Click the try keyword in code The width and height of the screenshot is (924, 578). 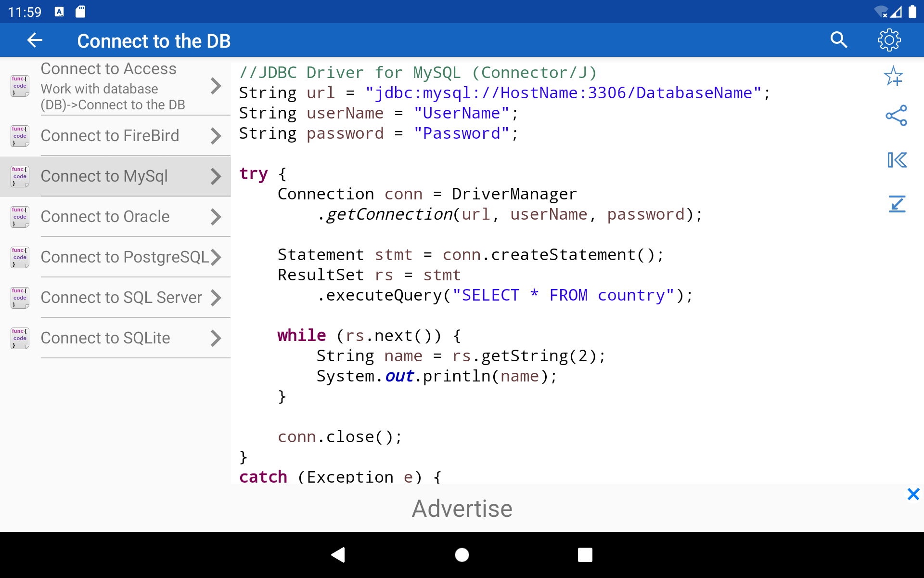pyautogui.click(x=254, y=174)
